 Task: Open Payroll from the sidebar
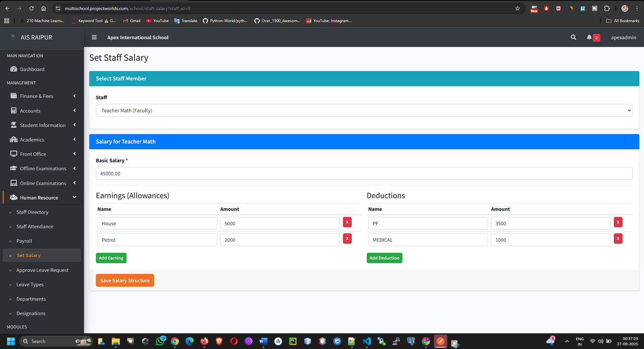[24, 241]
